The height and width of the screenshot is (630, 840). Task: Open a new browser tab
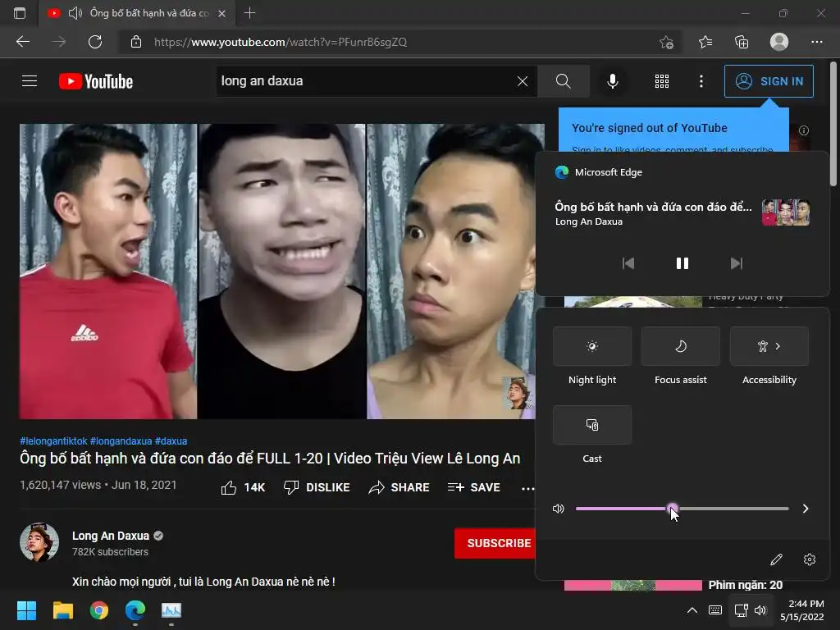point(249,13)
